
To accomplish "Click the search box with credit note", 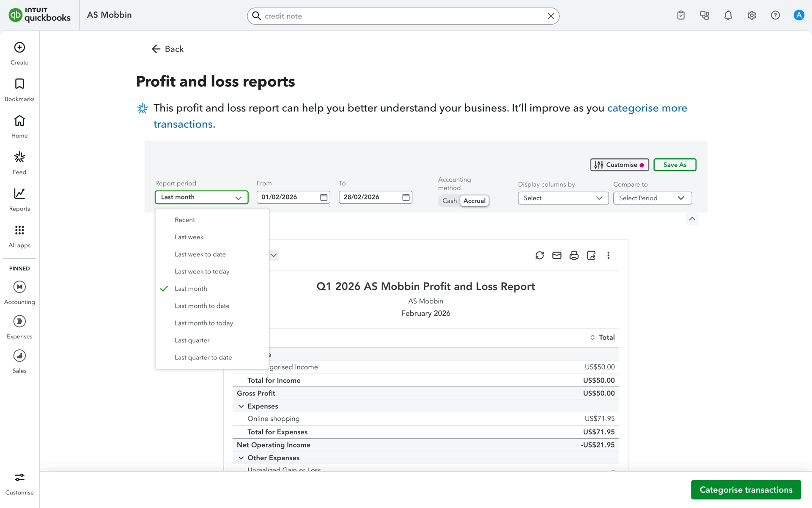I will tap(403, 16).
